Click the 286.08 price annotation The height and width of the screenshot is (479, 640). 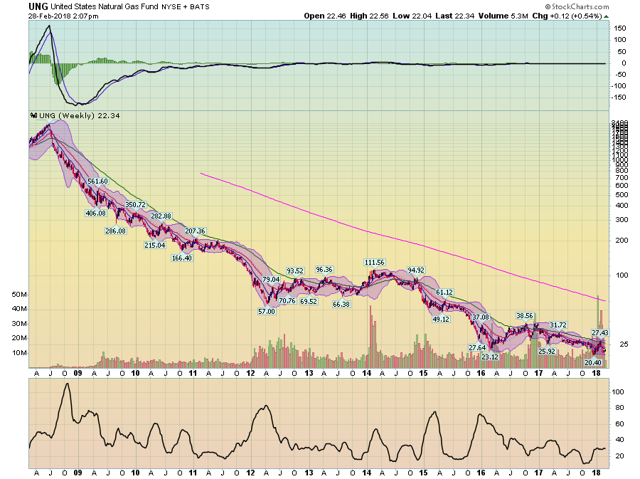point(116,231)
